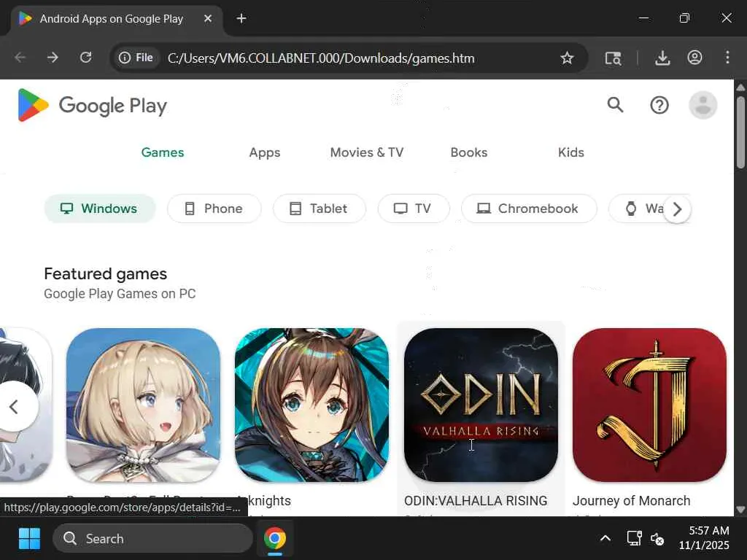Screen dimensions: 747x560
Task: Go back with the browser arrow
Action: pyautogui.click(x=20, y=58)
